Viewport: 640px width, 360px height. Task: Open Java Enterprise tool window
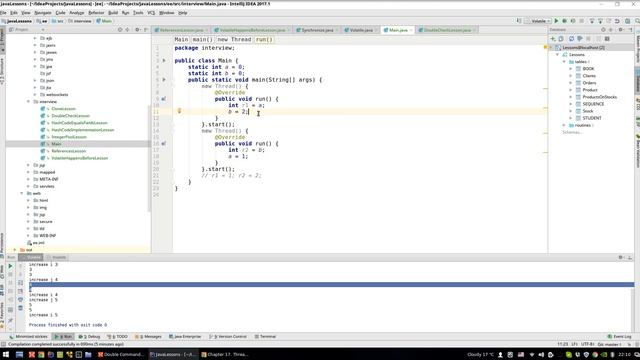coord(185,337)
